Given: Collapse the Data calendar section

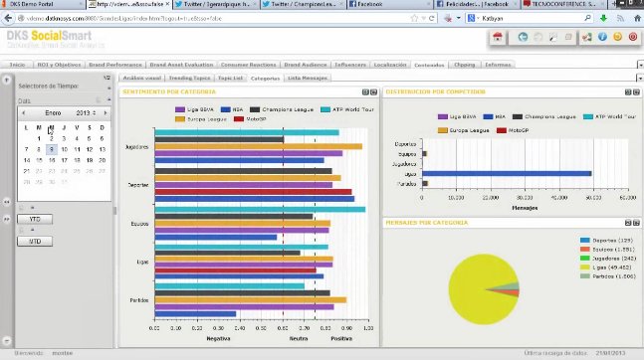Looking at the screenshot, I should [108, 99].
